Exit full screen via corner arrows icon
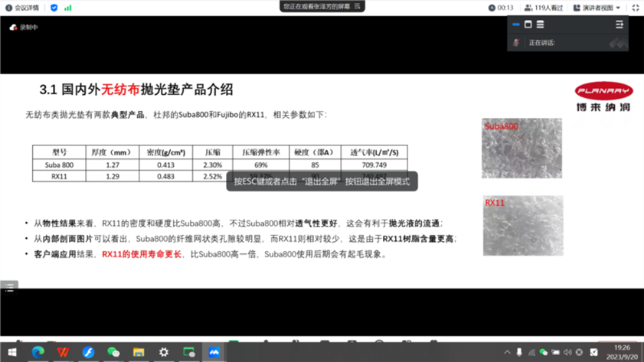 point(636,8)
